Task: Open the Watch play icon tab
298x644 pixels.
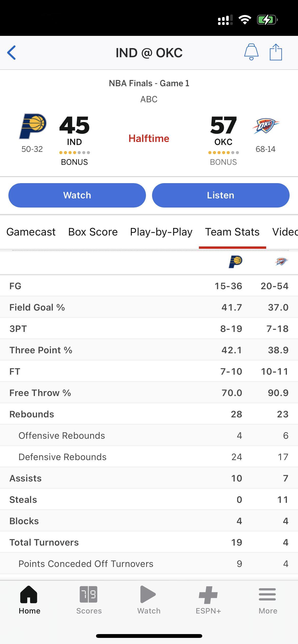Action: click(149, 599)
